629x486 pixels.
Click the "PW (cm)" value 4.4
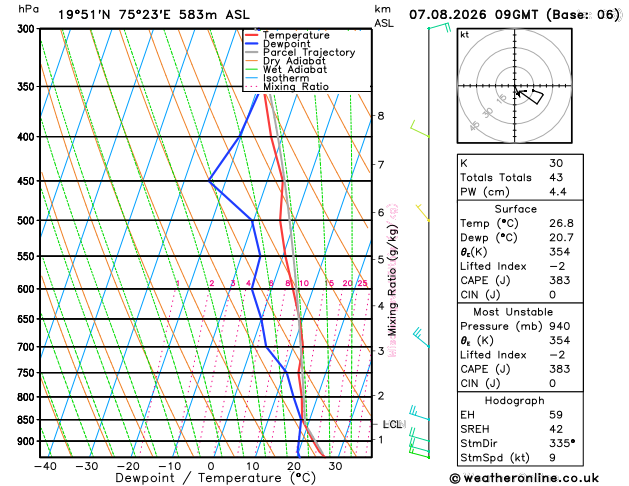click(x=558, y=192)
